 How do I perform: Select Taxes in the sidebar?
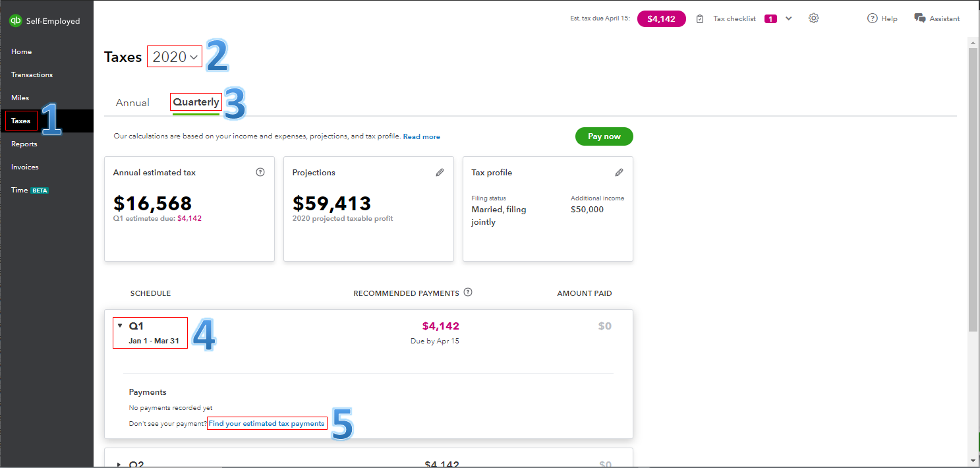tap(20, 121)
